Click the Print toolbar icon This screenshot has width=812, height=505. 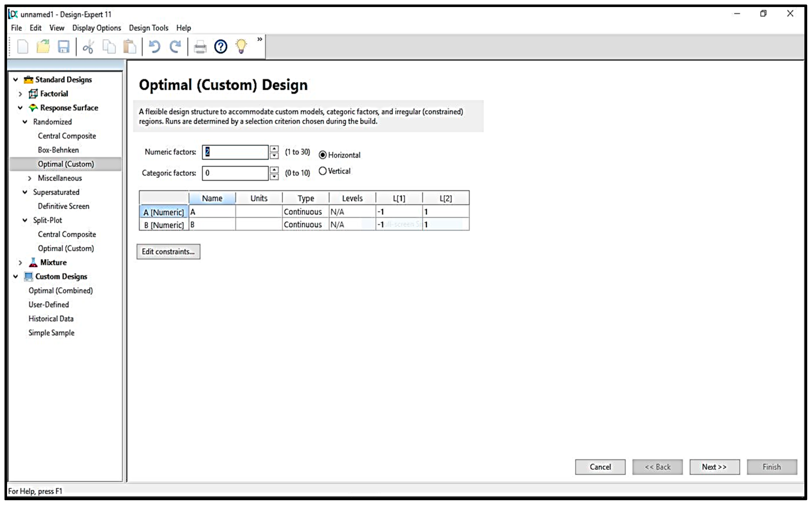[x=200, y=47]
